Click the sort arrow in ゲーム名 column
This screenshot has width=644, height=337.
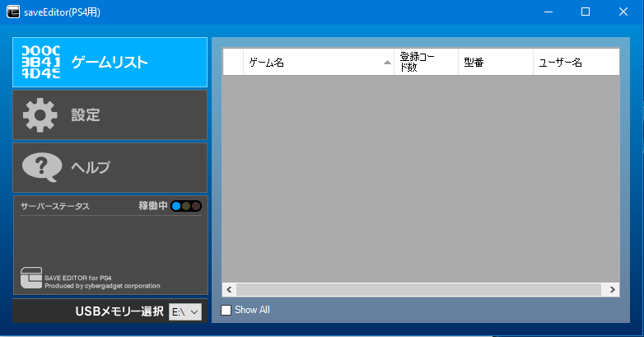387,63
